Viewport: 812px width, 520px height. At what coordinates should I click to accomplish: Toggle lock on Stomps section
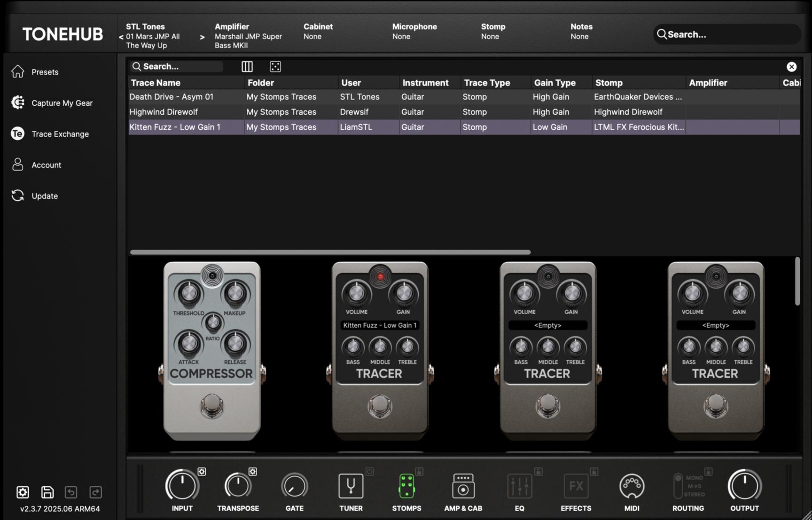419,471
